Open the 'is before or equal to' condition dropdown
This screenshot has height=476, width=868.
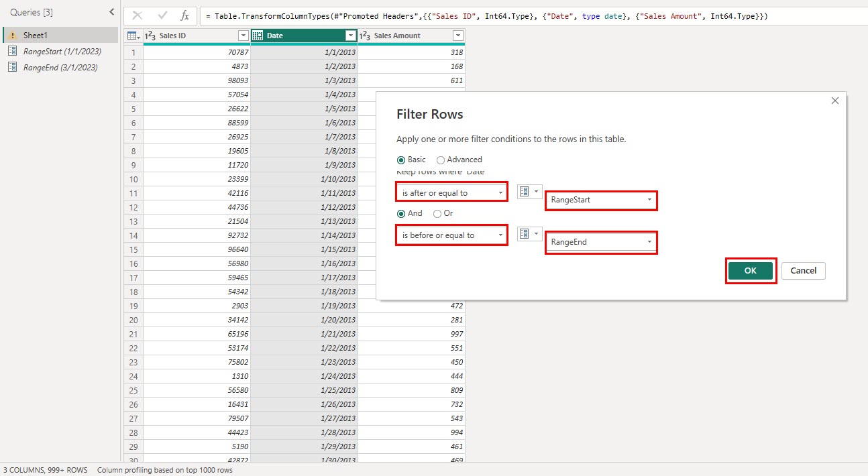pyautogui.click(x=499, y=234)
